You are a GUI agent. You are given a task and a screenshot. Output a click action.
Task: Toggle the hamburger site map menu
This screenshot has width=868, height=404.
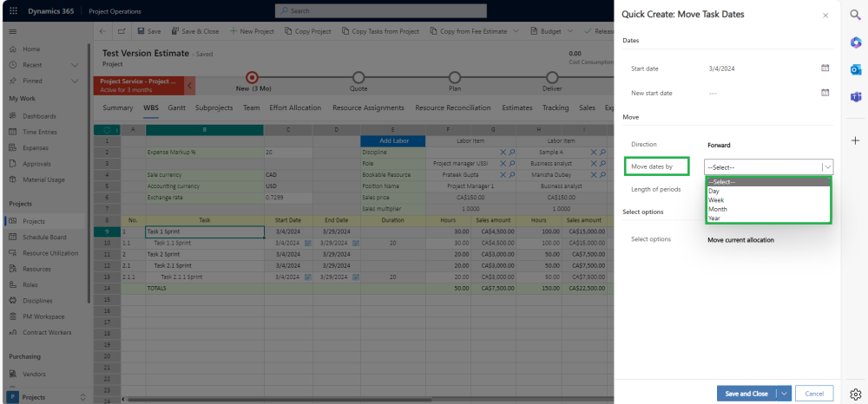click(13, 31)
